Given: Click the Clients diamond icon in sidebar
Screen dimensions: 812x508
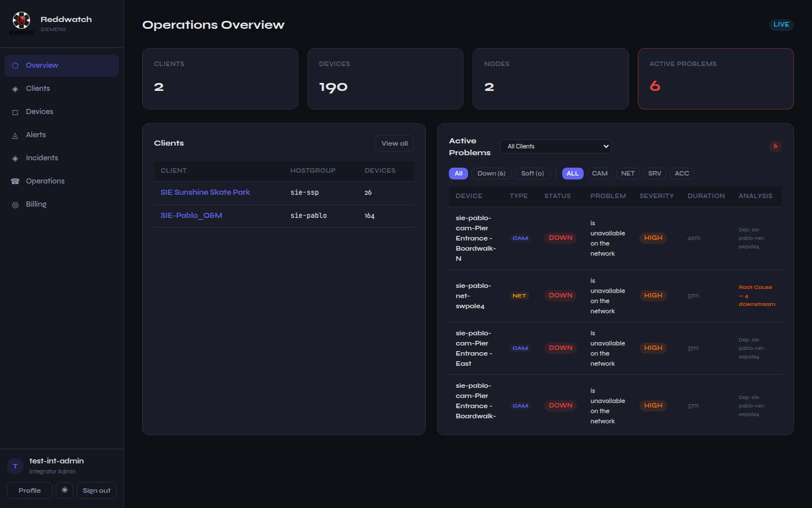Looking at the screenshot, I should click(x=15, y=89).
